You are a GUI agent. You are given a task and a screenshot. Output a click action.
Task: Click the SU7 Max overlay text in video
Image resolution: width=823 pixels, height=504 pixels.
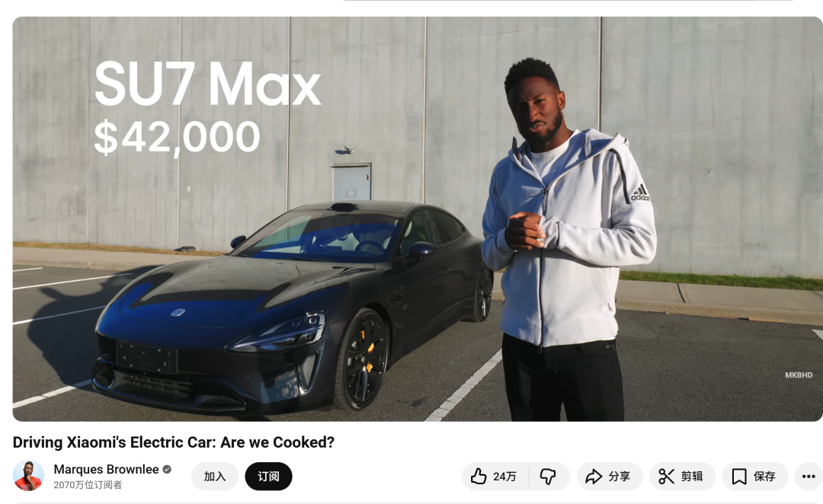point(207,84)
